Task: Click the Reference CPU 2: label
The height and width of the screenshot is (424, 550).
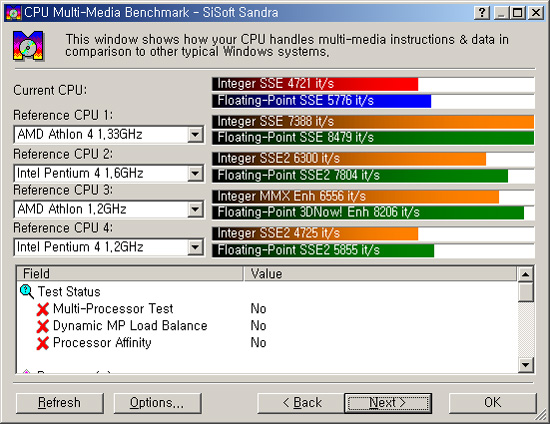Action: (63, 154)
